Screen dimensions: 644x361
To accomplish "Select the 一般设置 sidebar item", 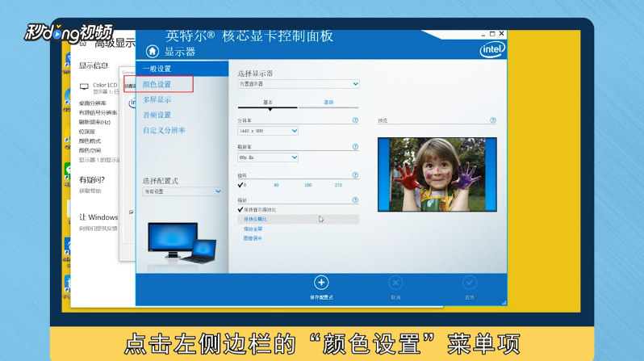I will [182, 69].
